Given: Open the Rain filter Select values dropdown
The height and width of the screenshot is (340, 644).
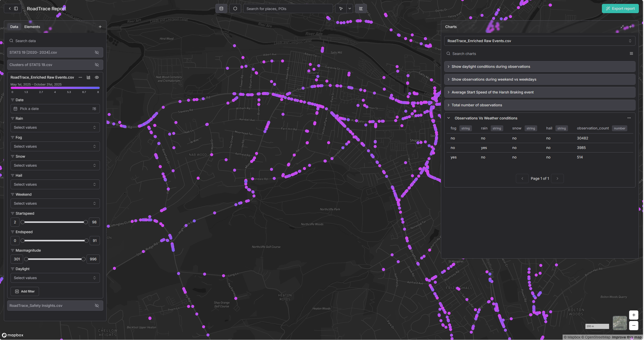Looking at the screenshot, I should coord(55,127).
